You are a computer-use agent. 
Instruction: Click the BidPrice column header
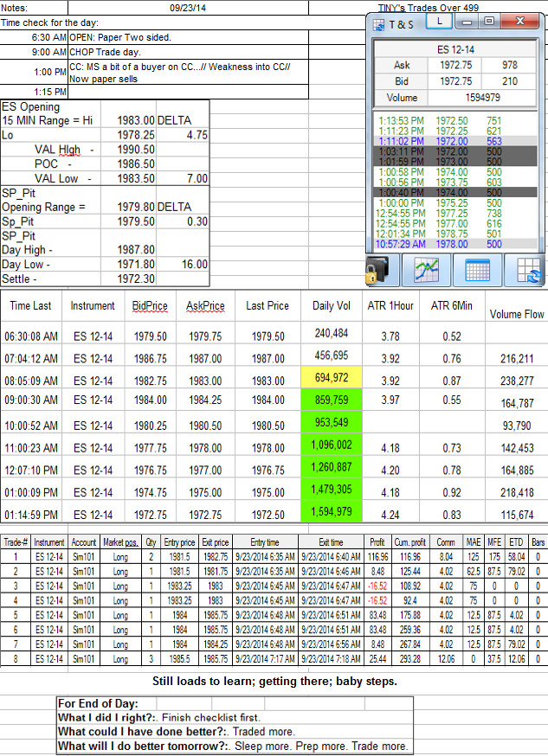coord(150,305)
